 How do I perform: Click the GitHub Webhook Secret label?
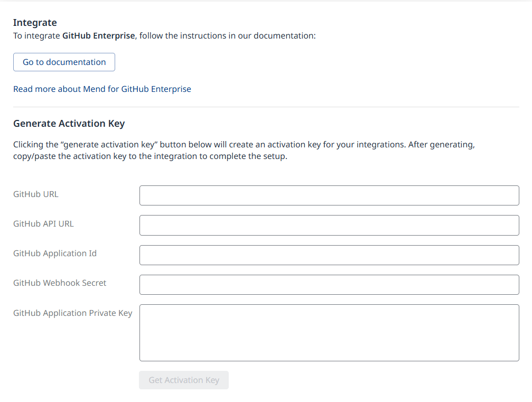pyautogui.click(x=60, y=283)
